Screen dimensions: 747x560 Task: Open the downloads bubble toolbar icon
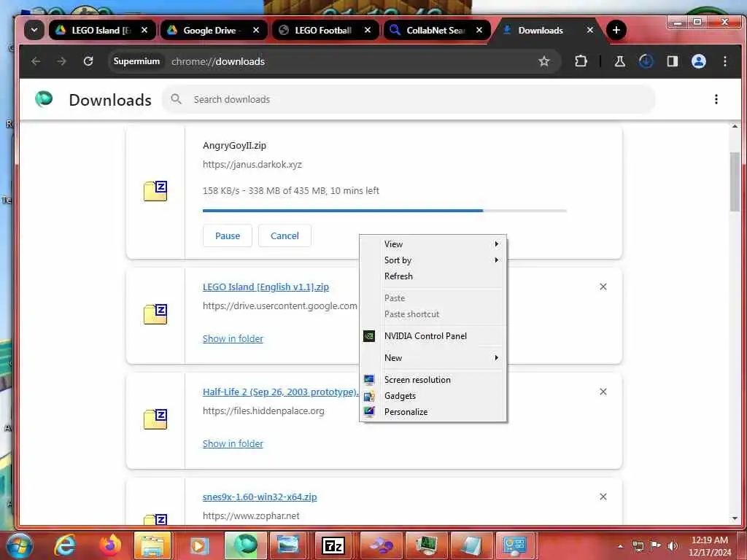coord(646,61)
